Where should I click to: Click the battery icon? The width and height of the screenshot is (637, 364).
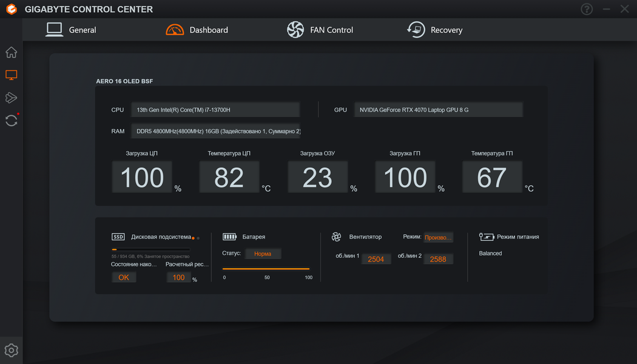(x=229, y=237)
